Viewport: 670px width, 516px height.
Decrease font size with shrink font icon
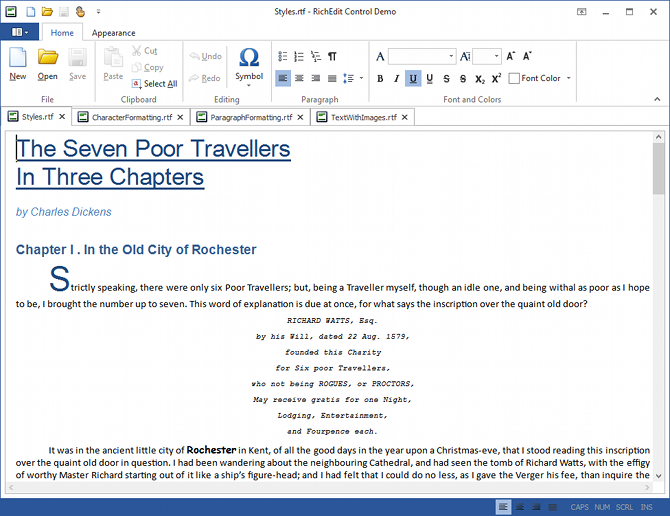(x=527, y=56)
